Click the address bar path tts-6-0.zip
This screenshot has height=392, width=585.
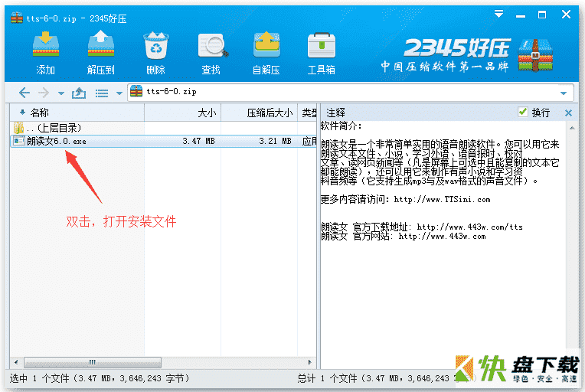click(172, 92)
